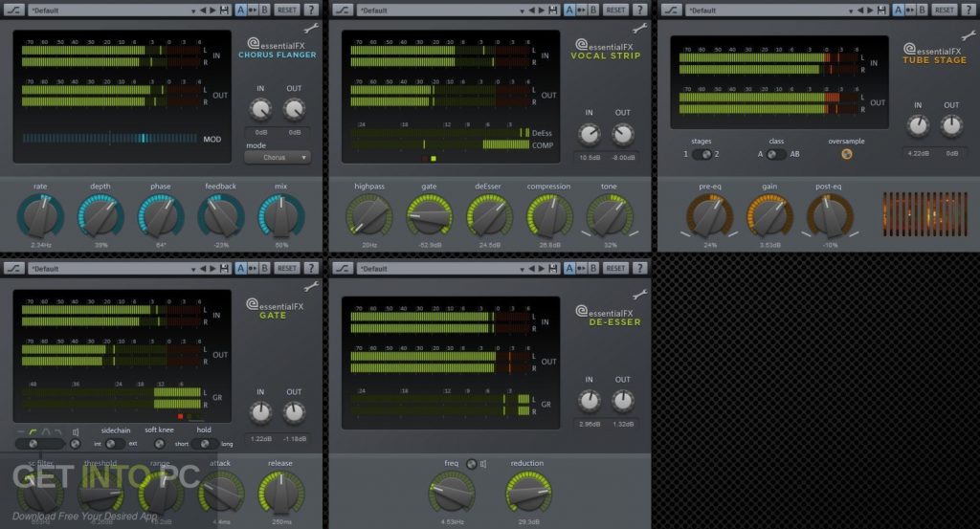Open Tube Stage preset dropdown

851,11
